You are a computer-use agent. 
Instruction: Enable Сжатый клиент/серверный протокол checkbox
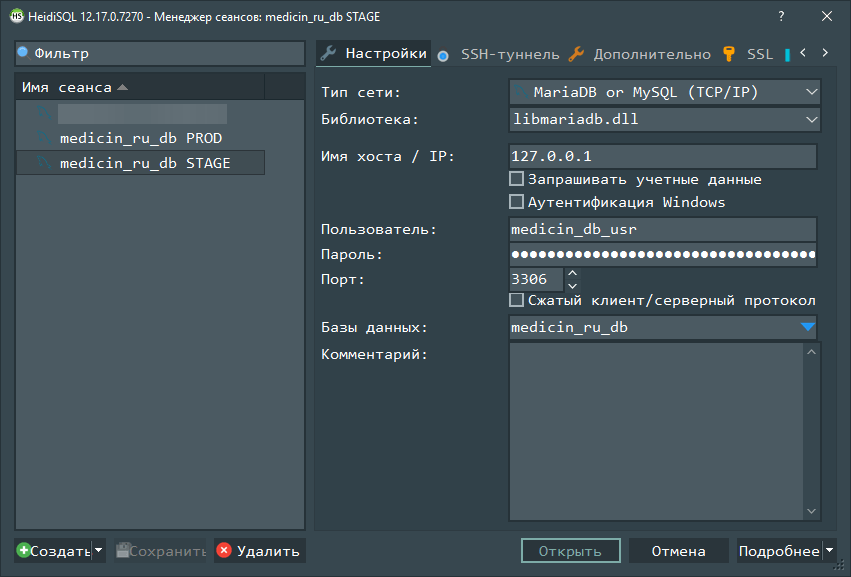pyautogui.click(x=516, y=300)
